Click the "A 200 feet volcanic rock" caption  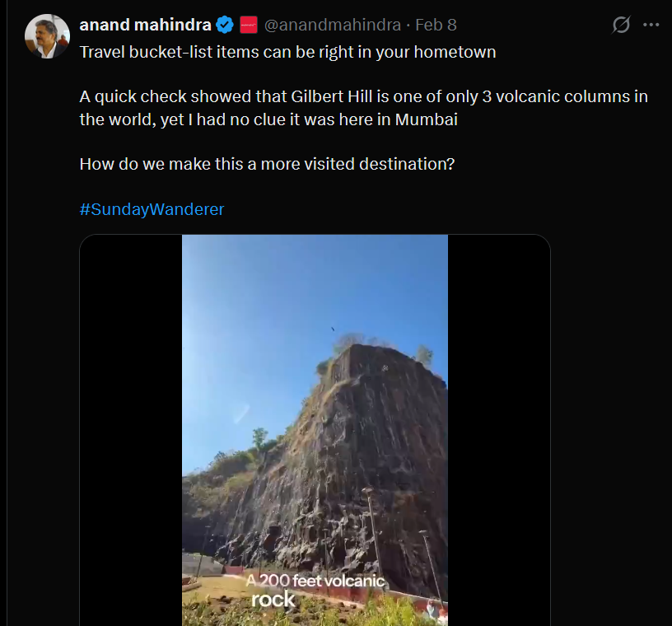[315, 590]
